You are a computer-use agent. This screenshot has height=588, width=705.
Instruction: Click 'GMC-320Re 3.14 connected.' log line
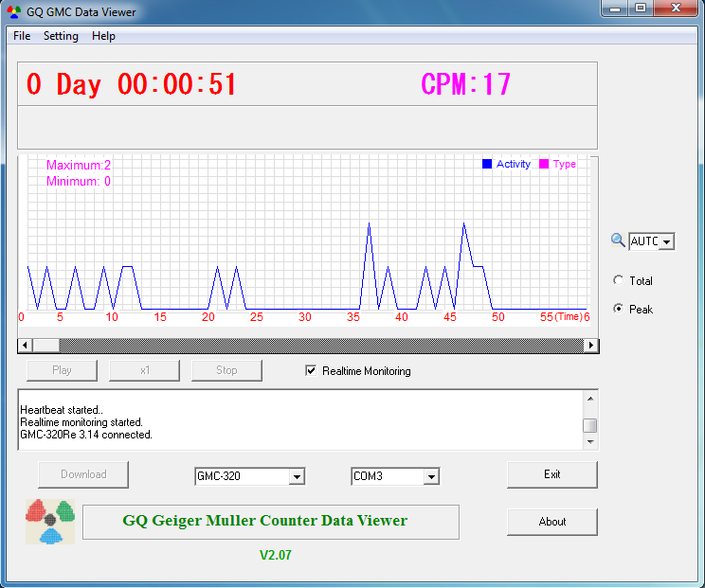[x=86, y=435]
